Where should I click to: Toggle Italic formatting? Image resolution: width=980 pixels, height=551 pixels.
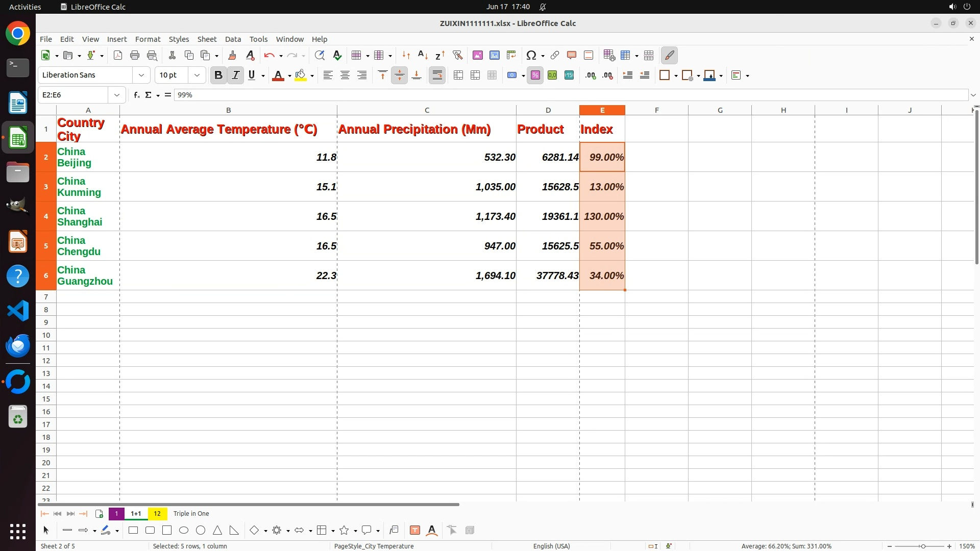pyautogui.click(x=235, y=76)
